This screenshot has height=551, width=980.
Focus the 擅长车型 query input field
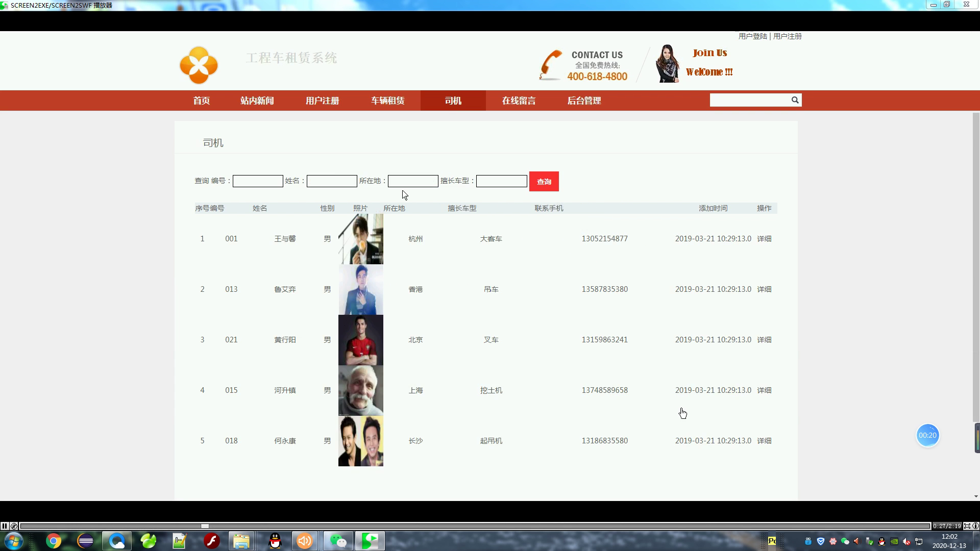(502, 181)
